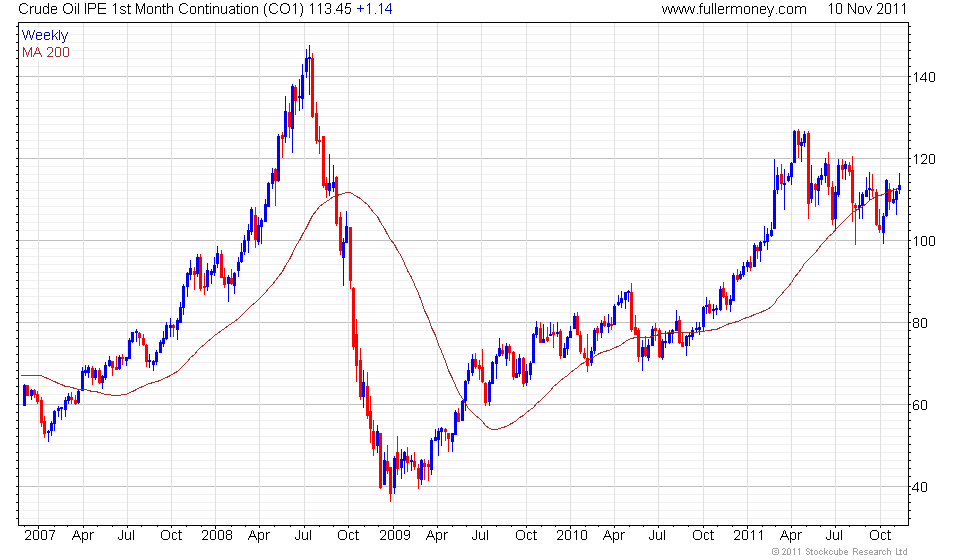Click the MA 200 line peak in October 2008
Viewport: 960px width, 560px height.
348,192
